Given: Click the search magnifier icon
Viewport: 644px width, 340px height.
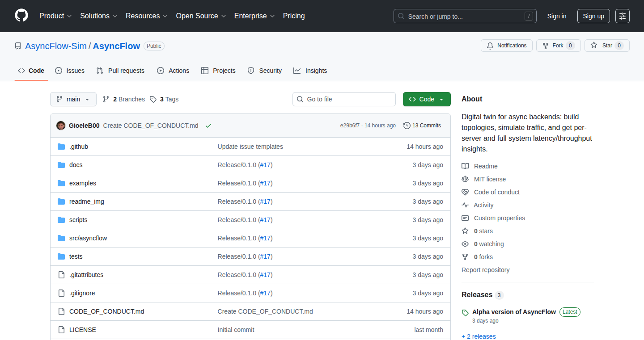Looking at the screenshot, I should [401, 16].
